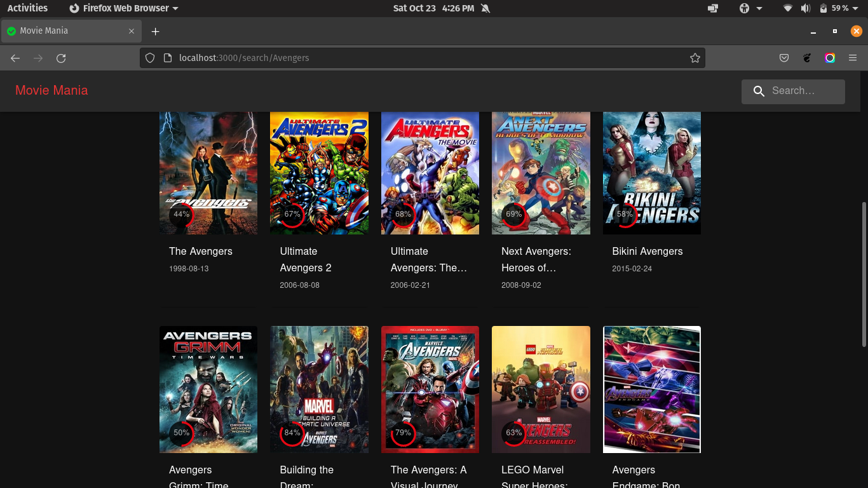Screen dimensions: 868x488
Task: Open the Ultimate Avengers 2 poster
Action: point(319,173)
